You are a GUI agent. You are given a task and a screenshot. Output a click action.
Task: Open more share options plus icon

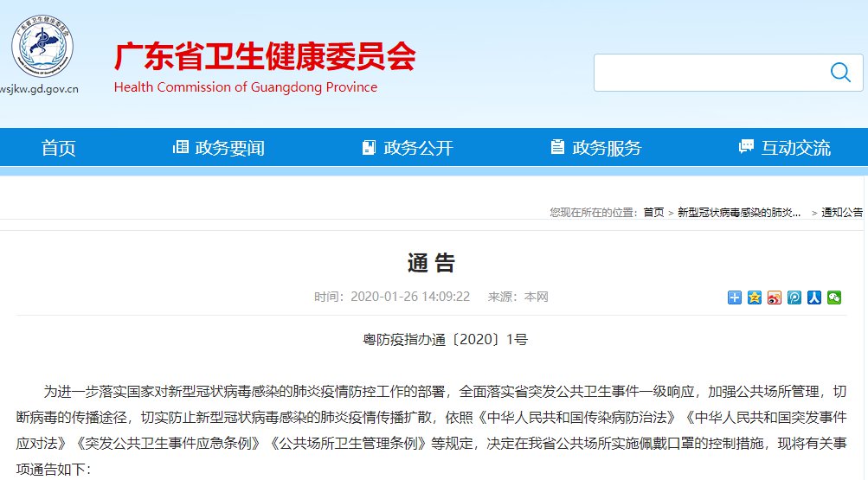point(735,298)
